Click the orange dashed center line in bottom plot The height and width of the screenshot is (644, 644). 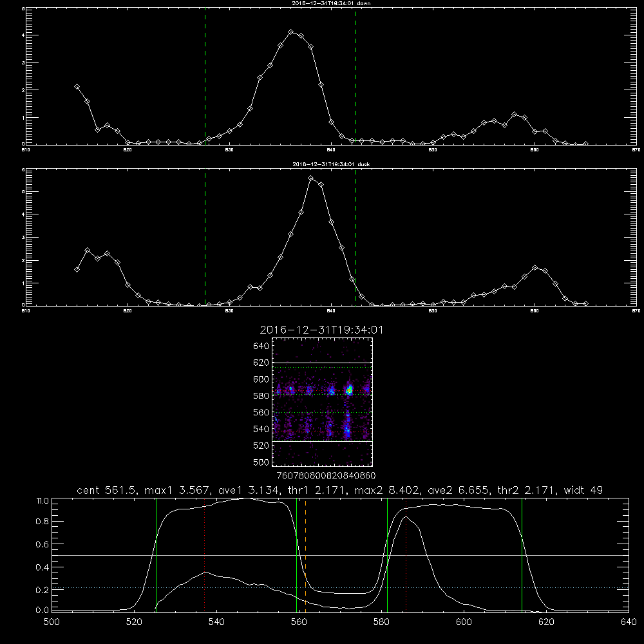pos(305,555)
